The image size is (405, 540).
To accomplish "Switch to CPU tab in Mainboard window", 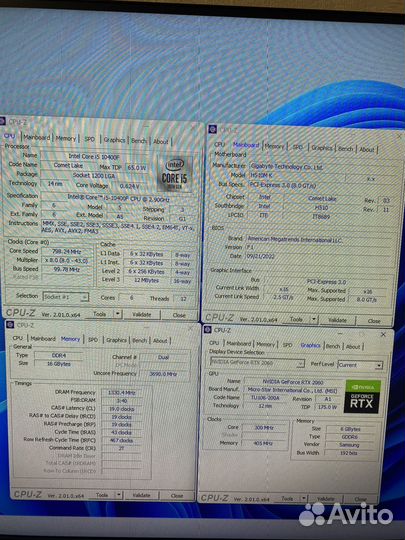I will [220, 144].
